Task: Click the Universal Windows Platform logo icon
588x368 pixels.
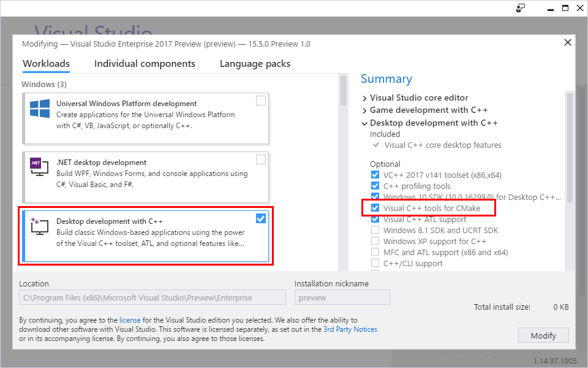Action: pos(40,109)
